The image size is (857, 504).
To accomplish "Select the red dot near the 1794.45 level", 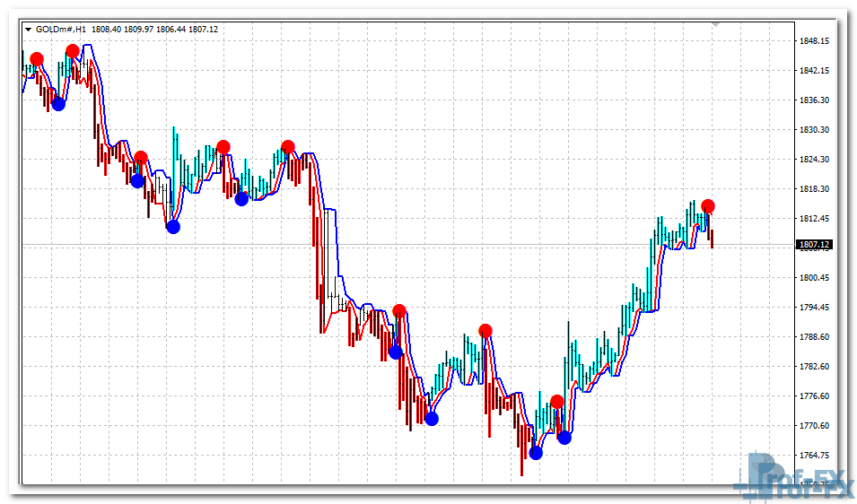I will 399,311.
